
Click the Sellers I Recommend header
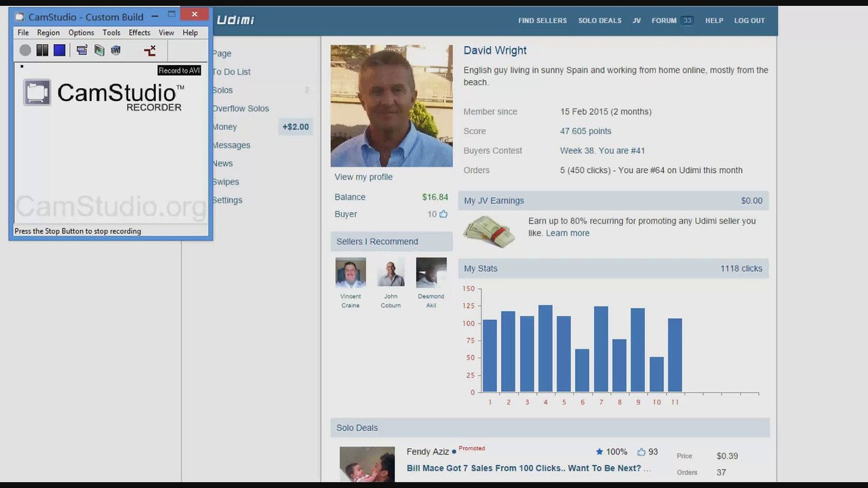pos(391,241)
